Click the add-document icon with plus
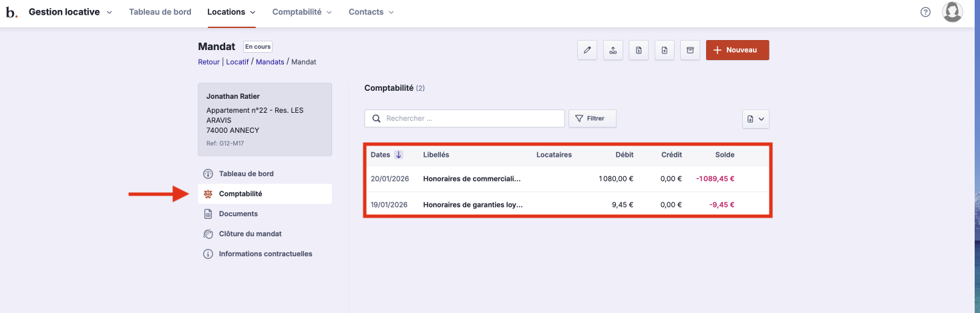Screen dimensions: 980x313 (x=665, y=50)
